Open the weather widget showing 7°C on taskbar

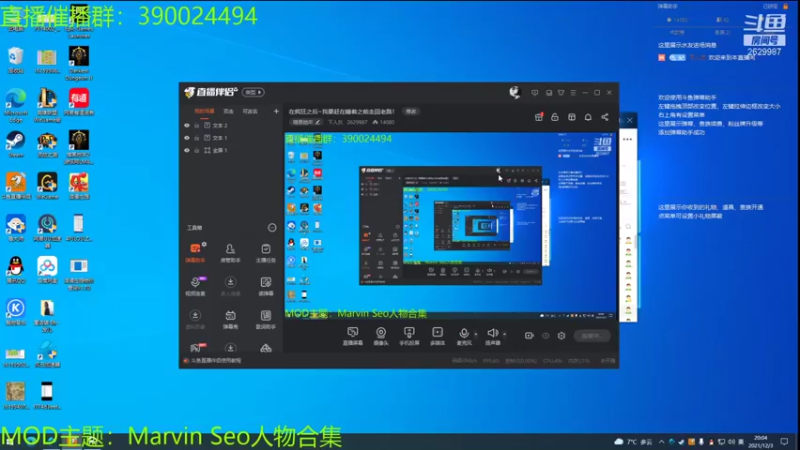click(x=633, y=442)
